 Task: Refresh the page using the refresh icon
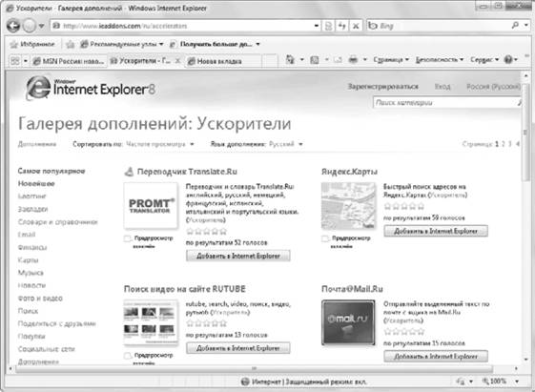point(341,26)
